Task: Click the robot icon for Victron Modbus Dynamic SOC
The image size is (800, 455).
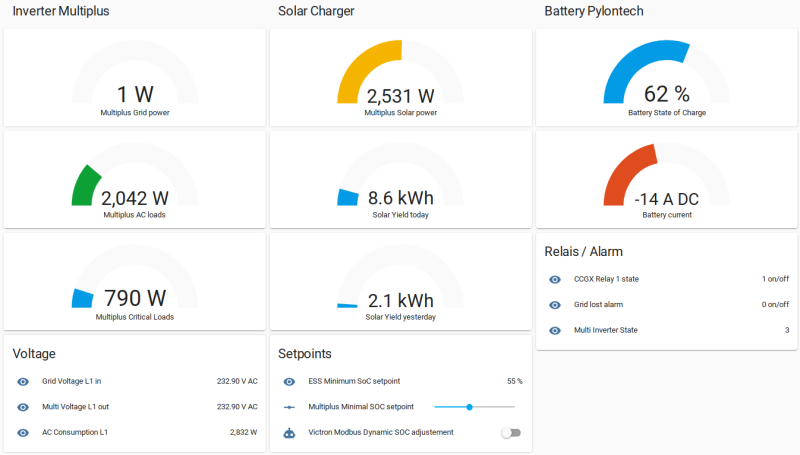Action: click(x=289, y=433)
